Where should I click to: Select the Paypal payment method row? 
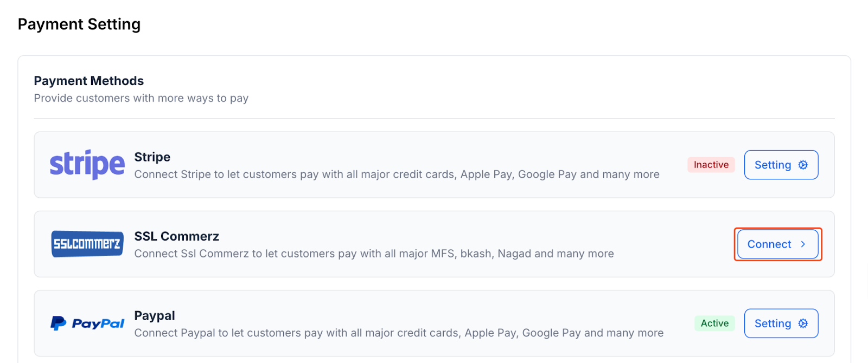pos(380,323)
